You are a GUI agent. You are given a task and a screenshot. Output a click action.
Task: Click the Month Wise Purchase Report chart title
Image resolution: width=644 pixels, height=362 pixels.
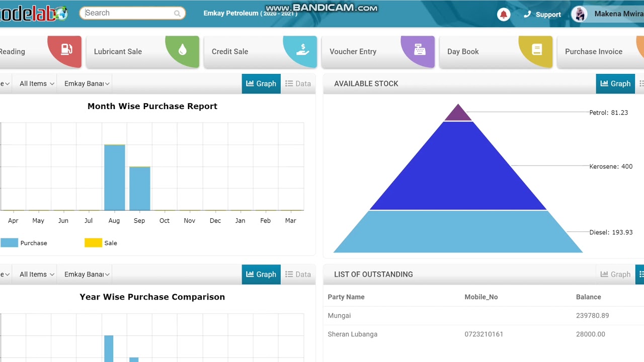coord(152,106)
